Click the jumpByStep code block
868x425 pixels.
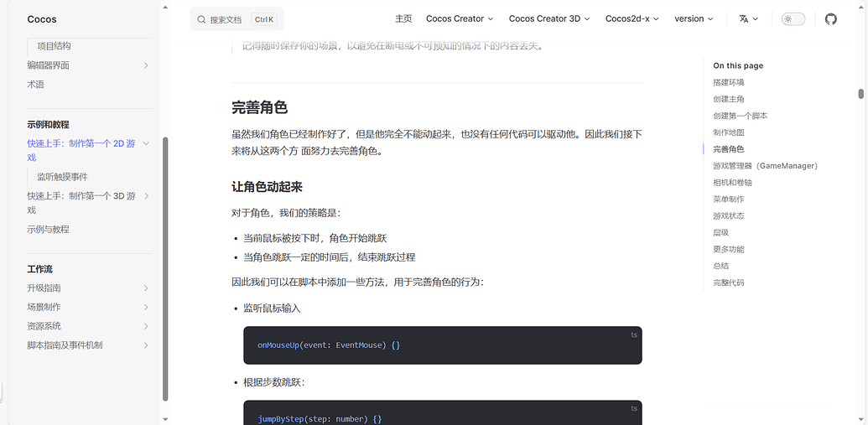442,412
